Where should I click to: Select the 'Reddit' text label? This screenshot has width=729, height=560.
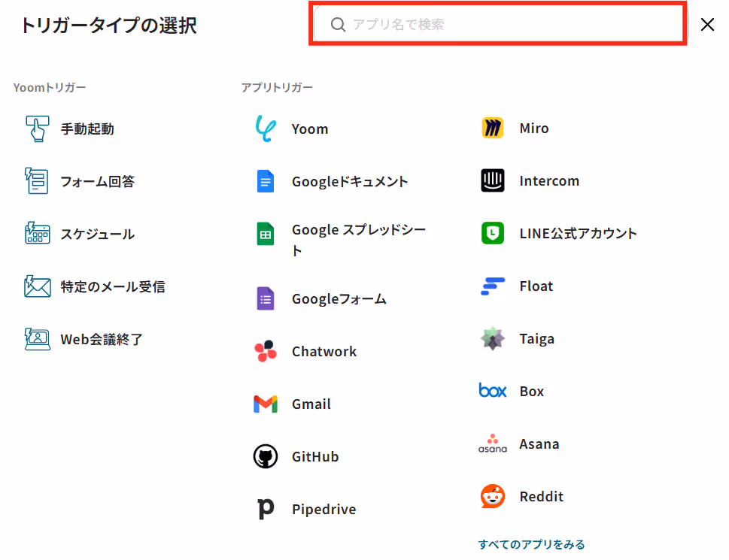[542, 496]
